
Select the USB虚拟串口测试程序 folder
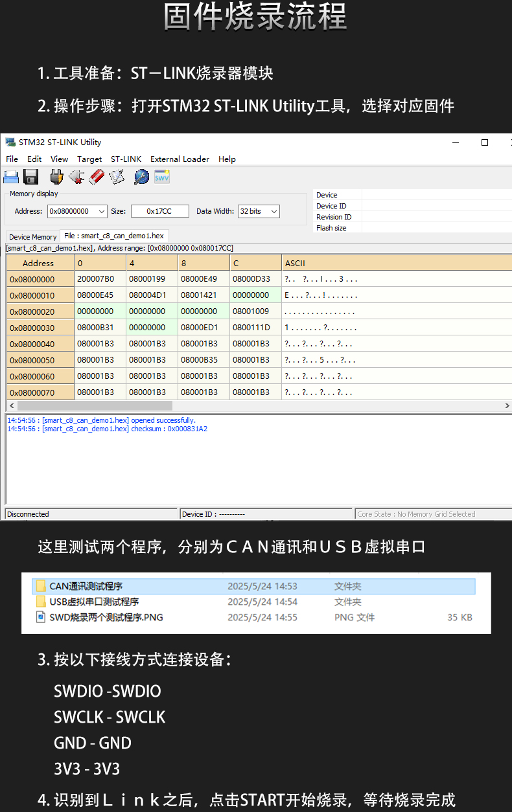point(94,602)
